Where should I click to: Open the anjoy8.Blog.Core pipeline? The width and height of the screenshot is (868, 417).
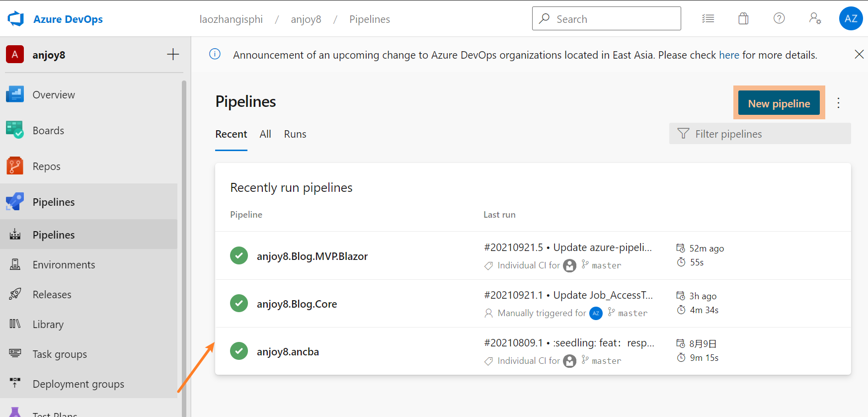[297, 304]
